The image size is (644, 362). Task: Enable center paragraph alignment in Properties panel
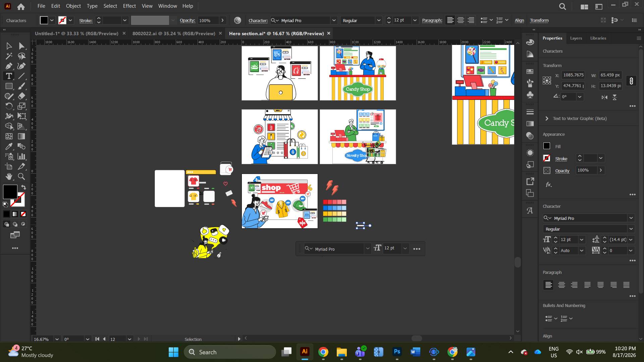561,285
